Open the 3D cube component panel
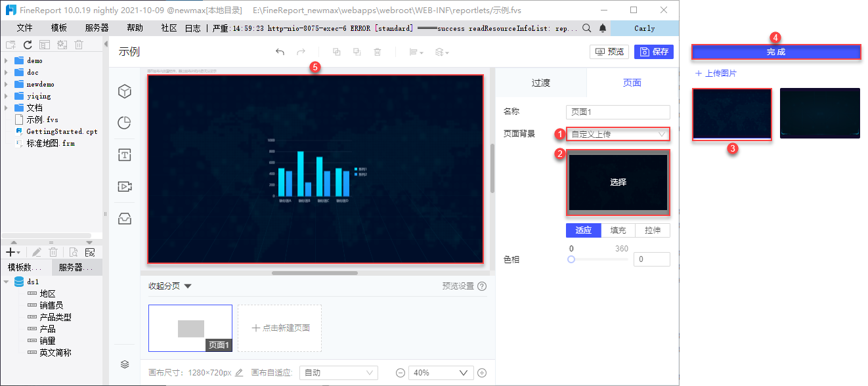The image size is (868, 386). pyautogui.click(x=125, y=92)
